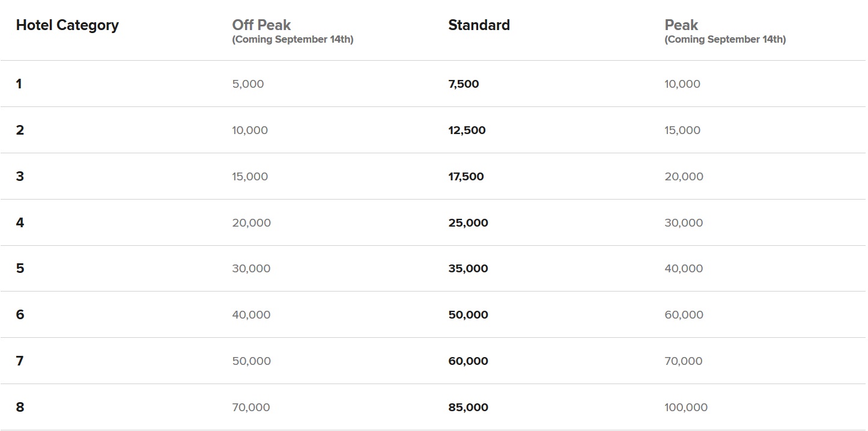Select the Peak column header

point(681,25)
